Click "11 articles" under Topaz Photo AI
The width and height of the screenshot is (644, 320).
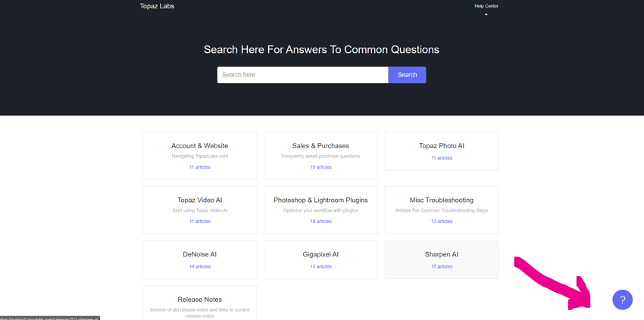click(x=441, y=158)
